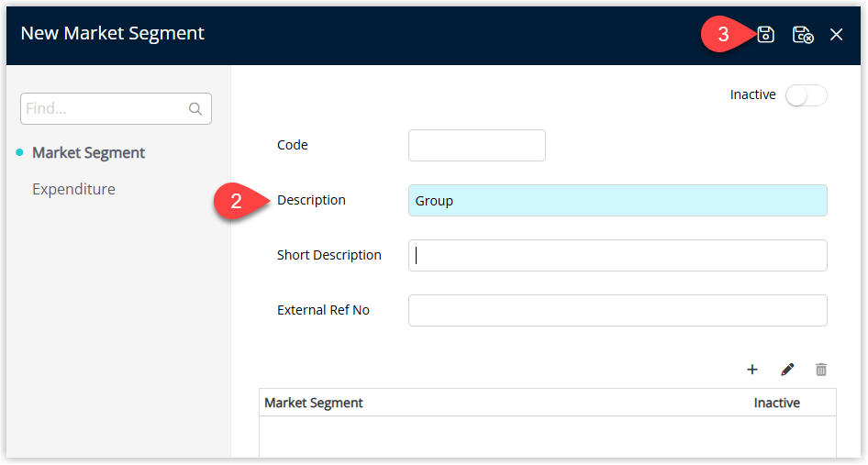Click the trash delete icon
Viewport: 868px width, 465px height.
pos(821,370)
